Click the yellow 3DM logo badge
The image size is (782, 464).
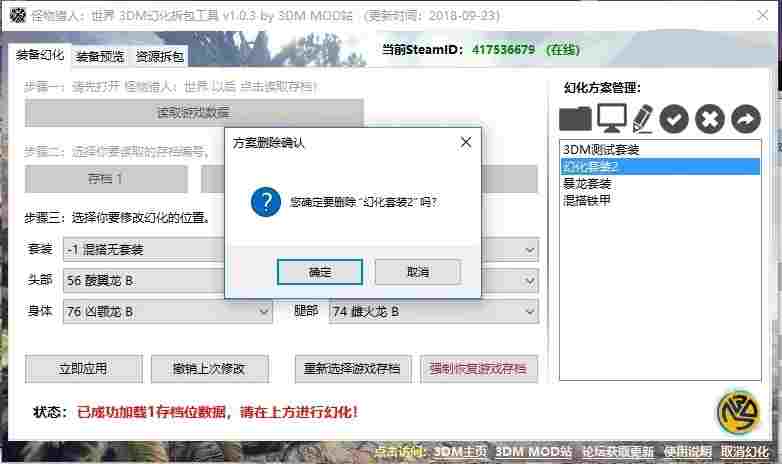pos(739,413)
